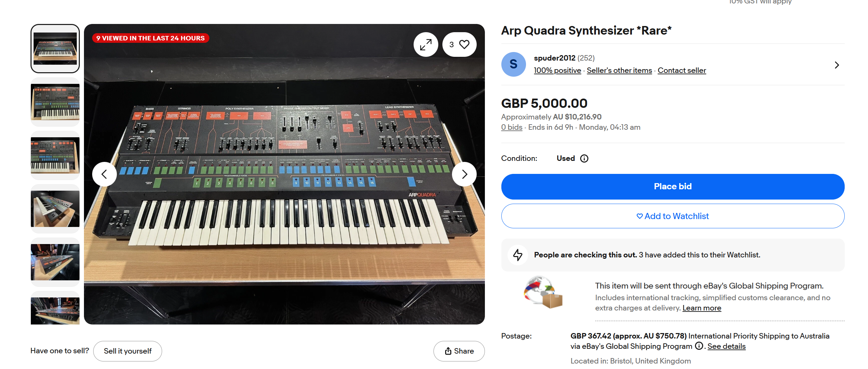Open See details for postage

(726, 346)
